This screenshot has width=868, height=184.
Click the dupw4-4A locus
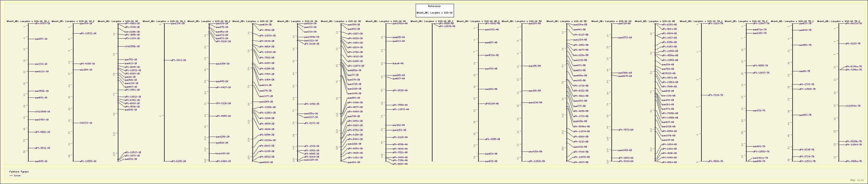pyautogui.click(x=398, y=63)
